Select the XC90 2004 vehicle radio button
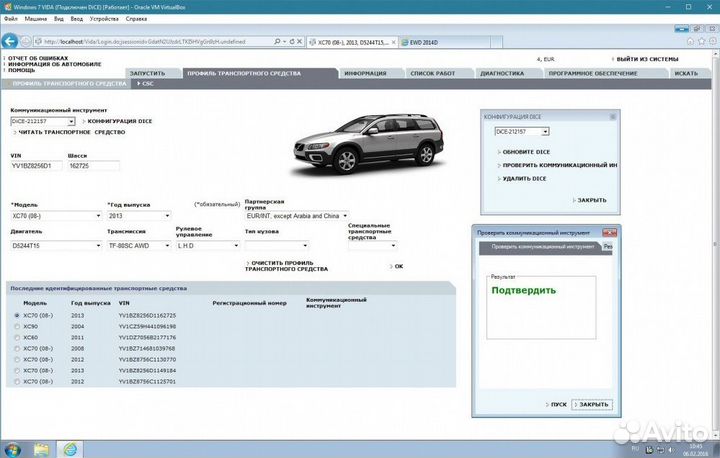Viewport: 720px width, 458px height. [17, 327]
